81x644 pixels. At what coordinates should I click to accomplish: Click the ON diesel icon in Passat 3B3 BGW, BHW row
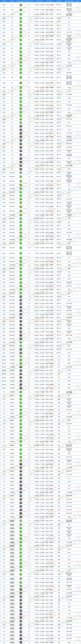click(x=21, y=495)
